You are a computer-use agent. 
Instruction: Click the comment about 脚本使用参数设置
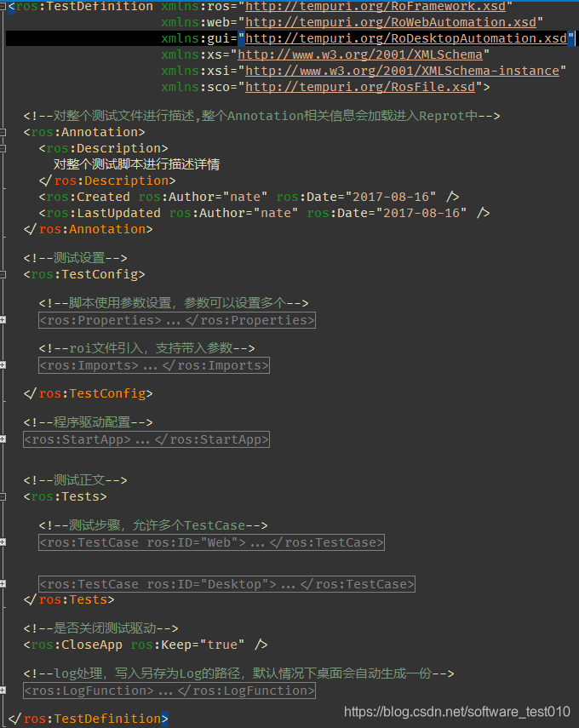click(174, 303)
